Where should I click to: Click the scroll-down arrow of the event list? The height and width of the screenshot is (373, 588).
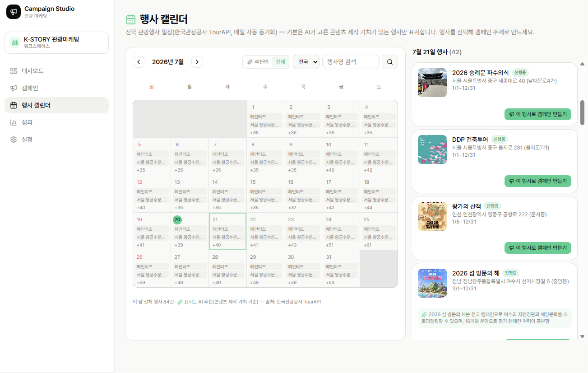pyautogui.click(x=582, y=336)
